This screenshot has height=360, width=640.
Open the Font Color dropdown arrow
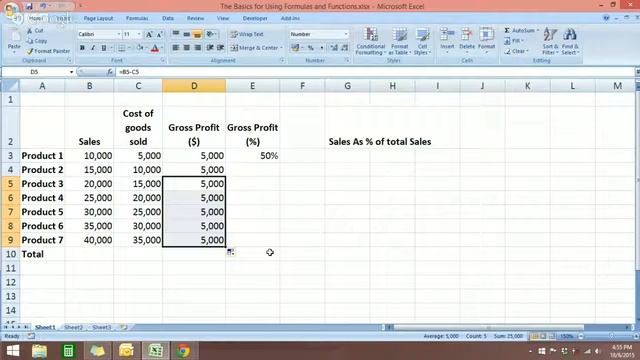point(162,48)
